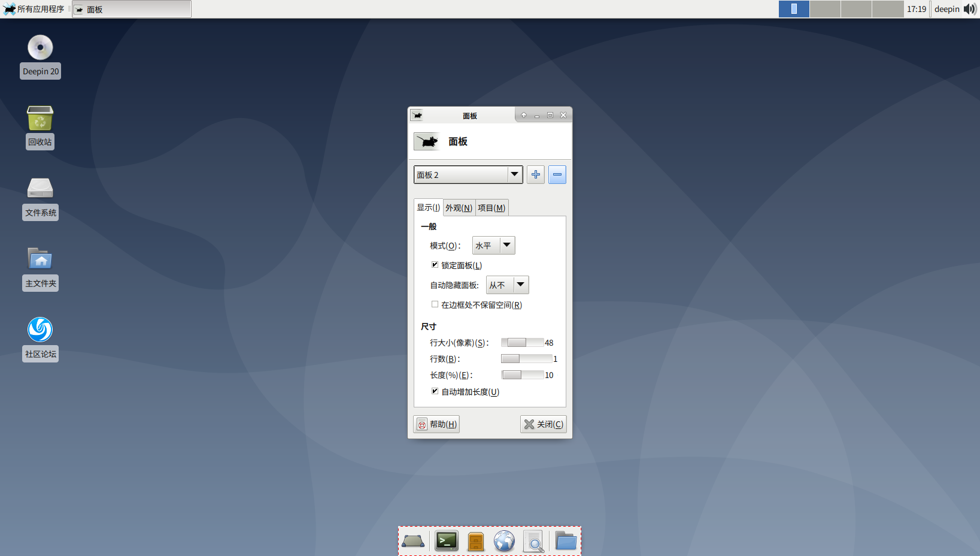This screenshot has height=556, width=980.
Task: Adjust the 长度(%) slider
Action: pos(522,375)
